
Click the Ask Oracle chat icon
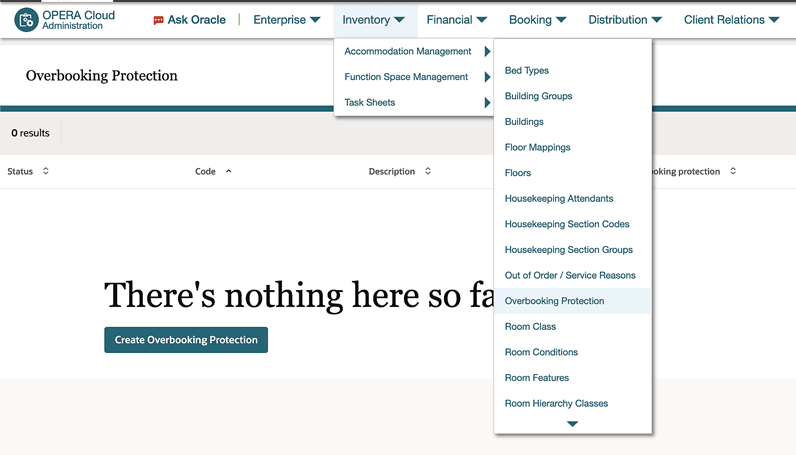pyautogui.click(x=158, y=20)
